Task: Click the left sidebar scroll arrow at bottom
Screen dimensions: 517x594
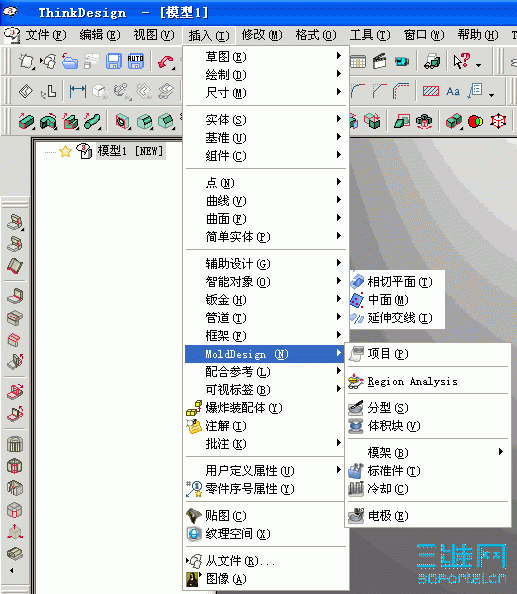Action: (x=12, y=571)
